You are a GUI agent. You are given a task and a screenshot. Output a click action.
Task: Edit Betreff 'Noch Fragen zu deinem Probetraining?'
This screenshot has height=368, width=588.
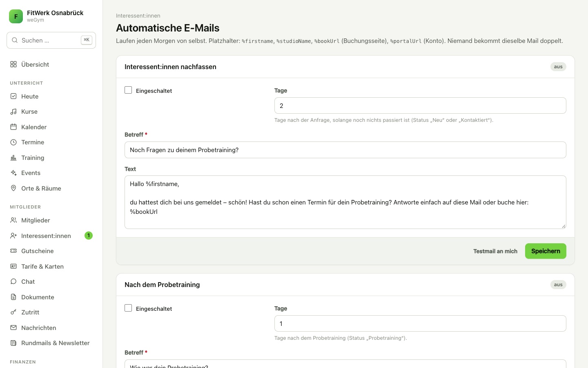pyautogui.click(x=345, y=150)
